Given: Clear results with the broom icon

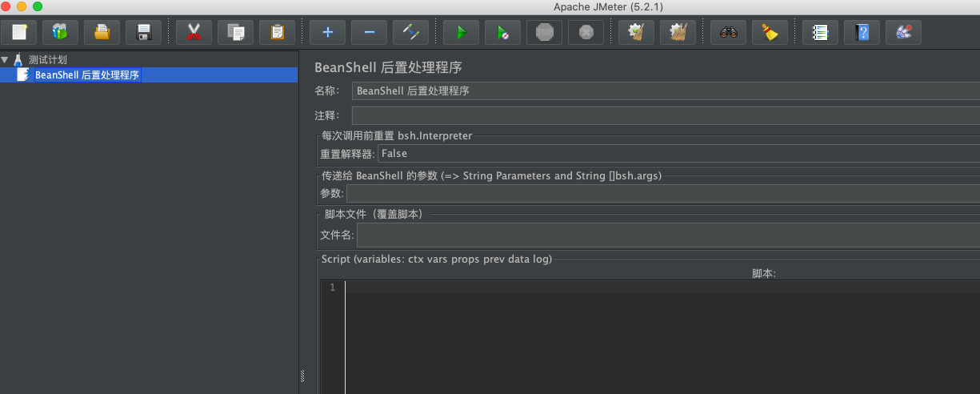Looking at the screenshot, I should click(x=636, y=32).
